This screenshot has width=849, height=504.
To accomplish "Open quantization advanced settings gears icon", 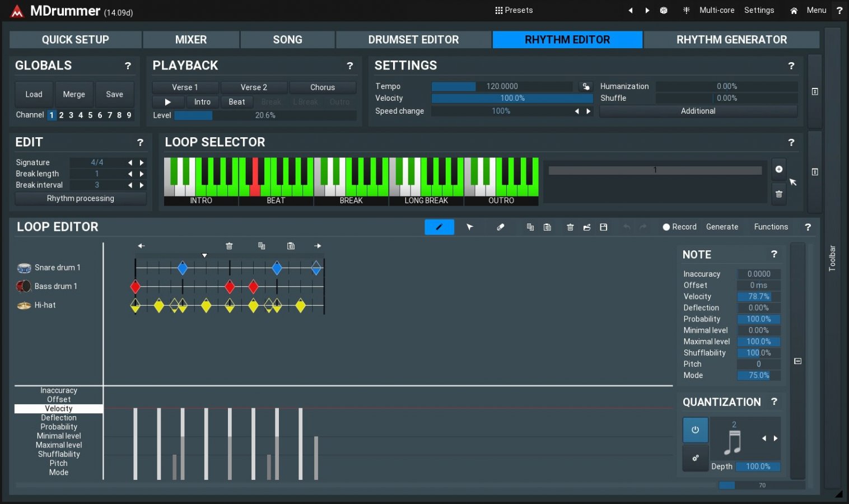I will point(695,458).
